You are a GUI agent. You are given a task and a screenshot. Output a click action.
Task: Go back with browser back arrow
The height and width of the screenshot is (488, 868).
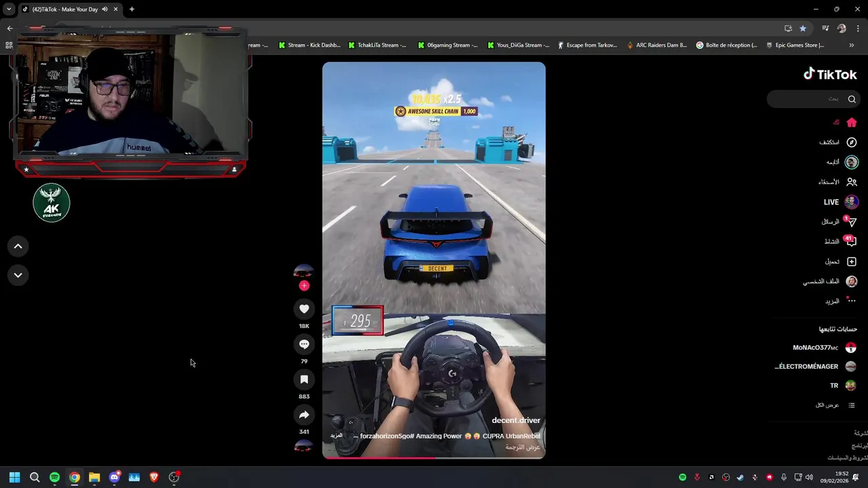click(9, 28)
